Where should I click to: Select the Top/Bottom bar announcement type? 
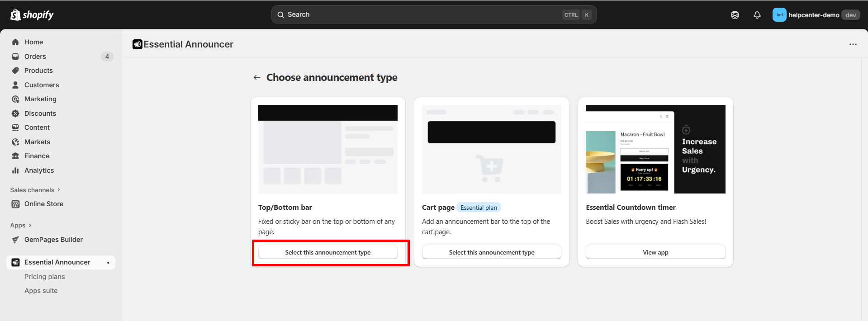point(327,252)
